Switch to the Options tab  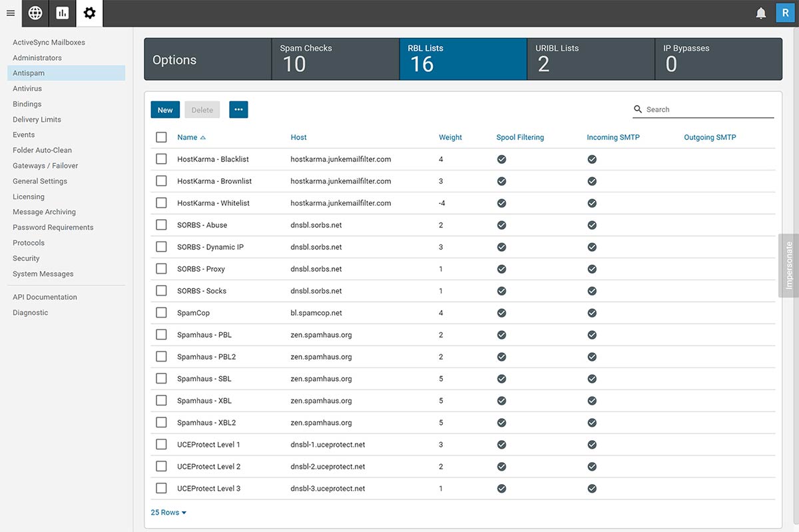(208, 59)
